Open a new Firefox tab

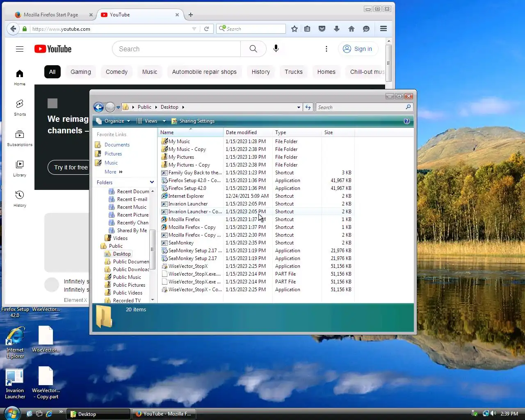[191, 15]
